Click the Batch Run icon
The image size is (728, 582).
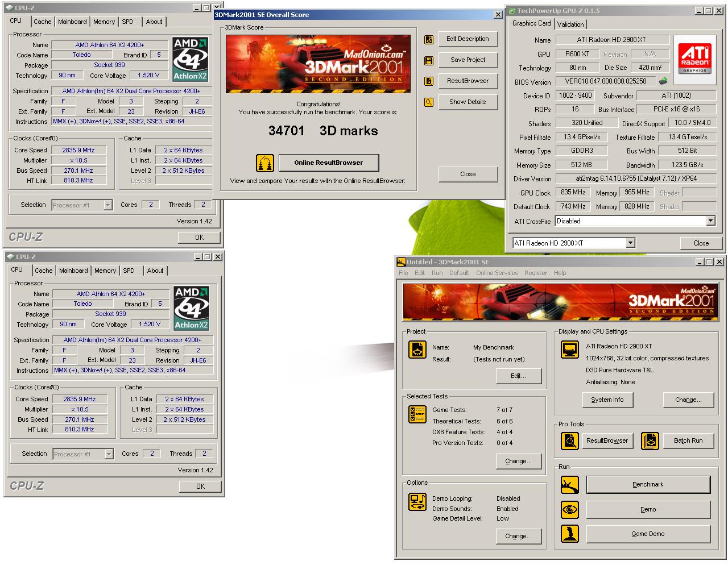[650, 440]
